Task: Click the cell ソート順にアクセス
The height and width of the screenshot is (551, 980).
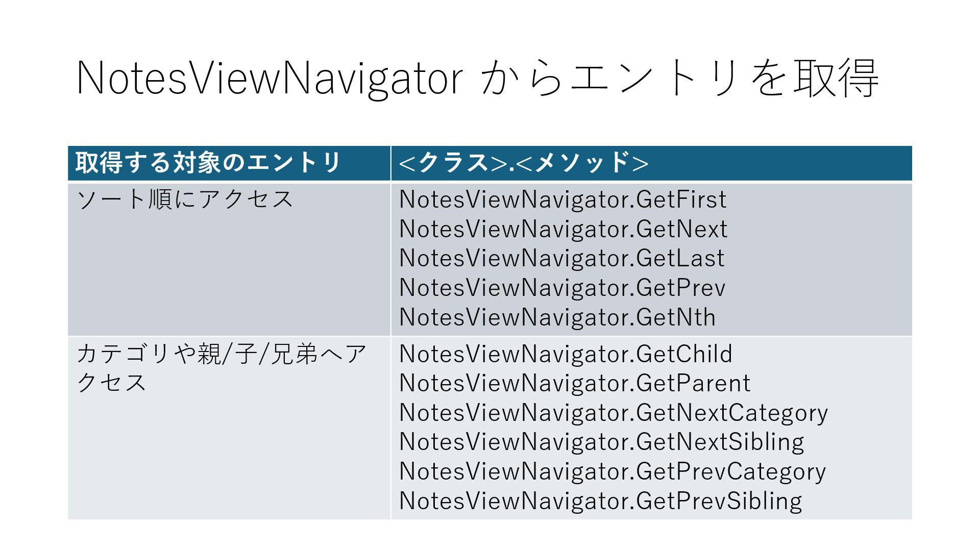Action: pos(229,259)
